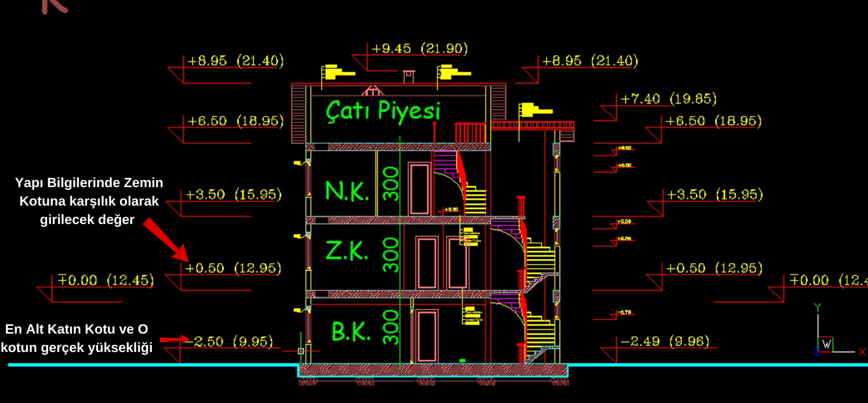
Task: Pick the "+7.40 (19.85)" elevation text
Action: point(668,99)
